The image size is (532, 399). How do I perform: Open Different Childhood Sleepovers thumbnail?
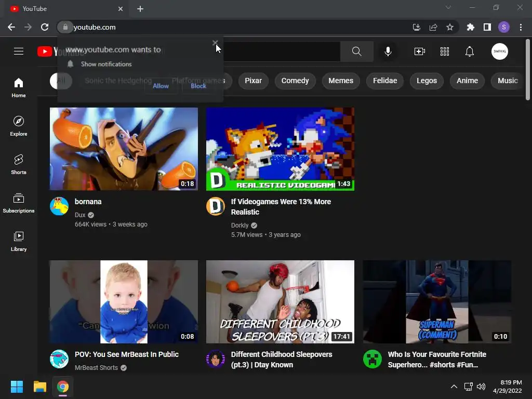coord(280,302)
